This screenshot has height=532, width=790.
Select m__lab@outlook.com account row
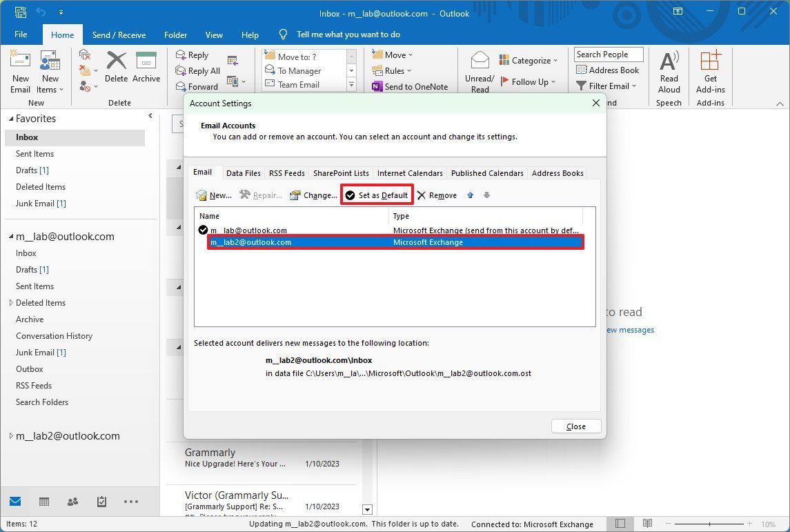point(391,230)
